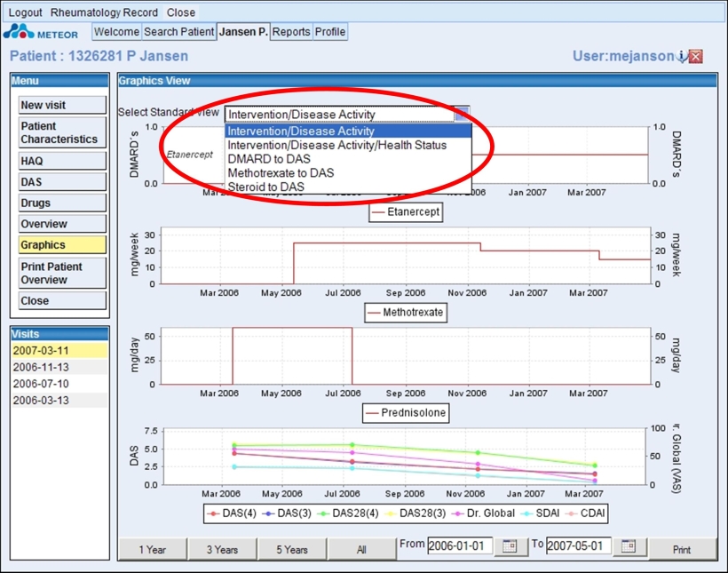The image size is (728, 573).
Task: Select visit 2007-03-11
Action: pos(59,350)
